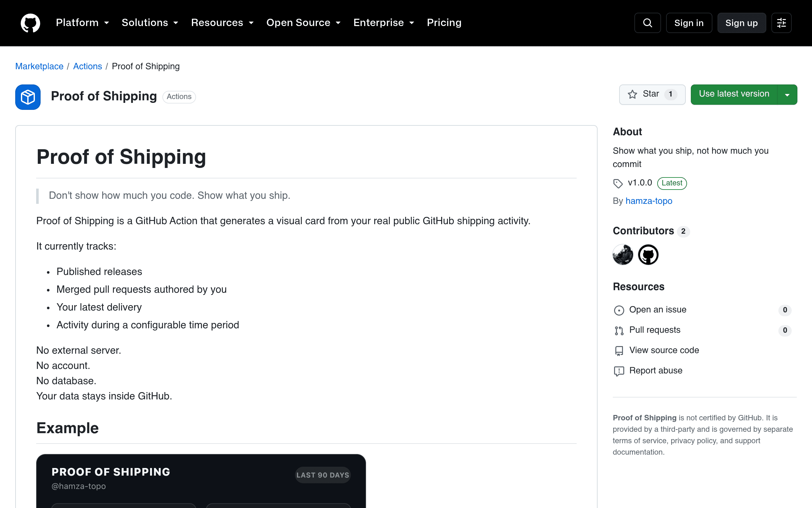
Task: Click the issue circle icon
Action: click(619, 310)
